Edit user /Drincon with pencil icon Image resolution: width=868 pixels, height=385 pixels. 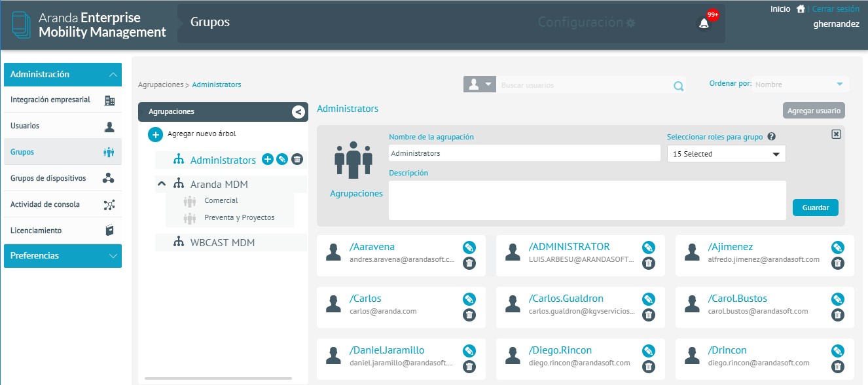click(x=838, y=351)
